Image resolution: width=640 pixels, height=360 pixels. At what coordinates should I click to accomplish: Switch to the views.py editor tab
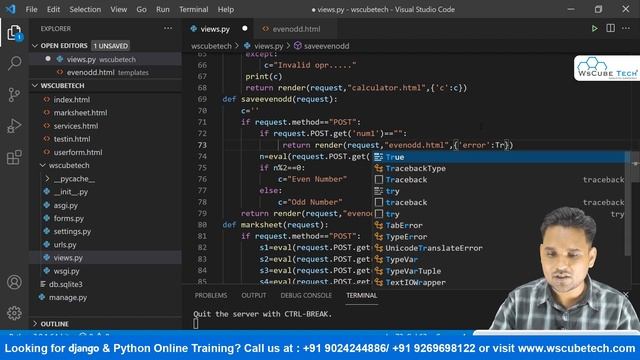pyautogui.click(x=218, y=29)
